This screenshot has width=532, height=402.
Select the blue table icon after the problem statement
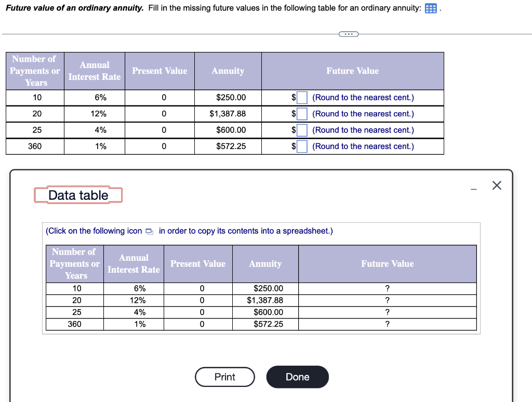click(430, 8)
